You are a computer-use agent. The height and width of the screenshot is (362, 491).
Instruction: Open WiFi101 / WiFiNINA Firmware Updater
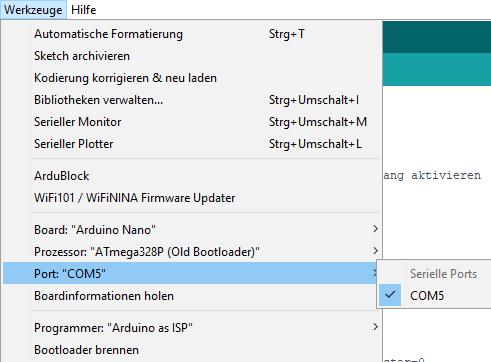click(x=191, y=198)
